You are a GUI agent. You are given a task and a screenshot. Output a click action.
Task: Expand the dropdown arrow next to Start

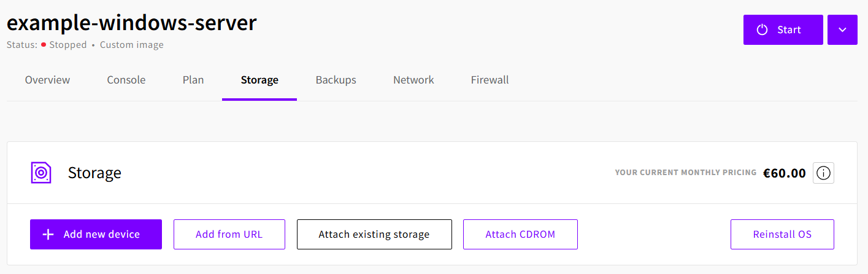(x=842, y=30)
